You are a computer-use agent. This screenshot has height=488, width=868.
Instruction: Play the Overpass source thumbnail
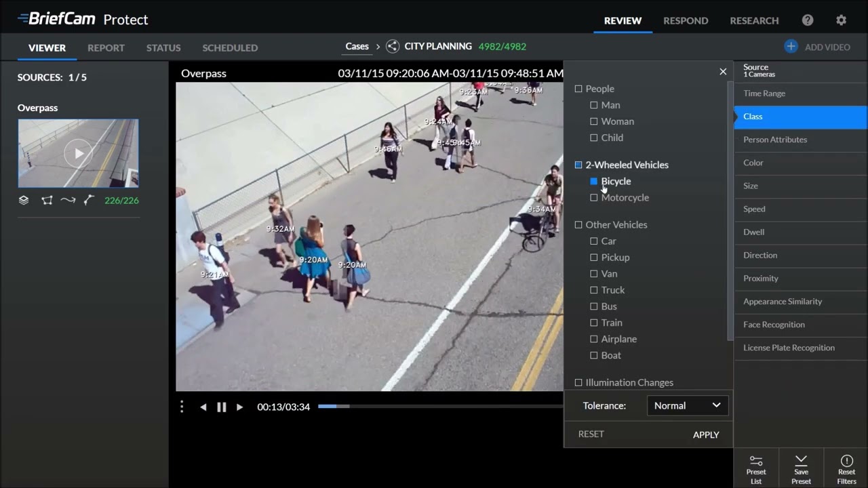pos(79,154)
